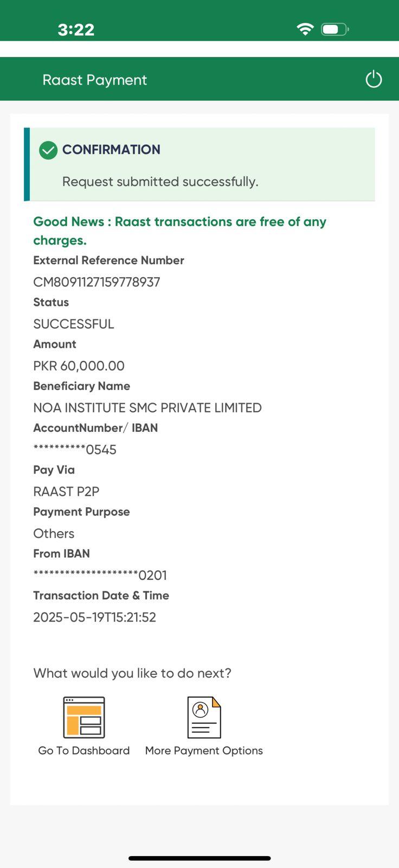Open the Go To Dashboard icon
Screen dimensions: 399x868
tap(84, 717)
